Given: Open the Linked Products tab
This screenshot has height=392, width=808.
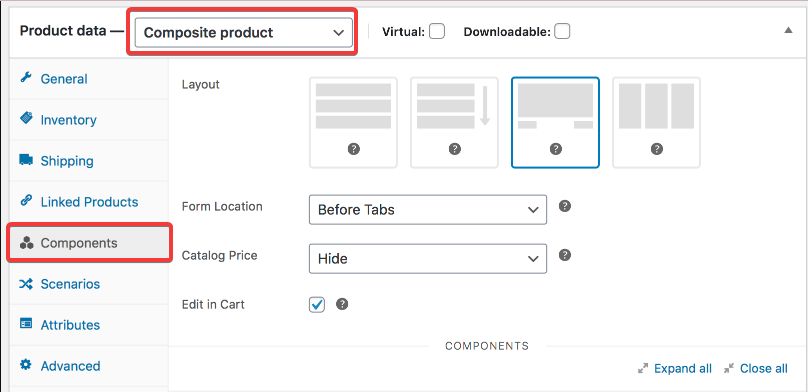Looking at the screenshot, I should point(89,202).
